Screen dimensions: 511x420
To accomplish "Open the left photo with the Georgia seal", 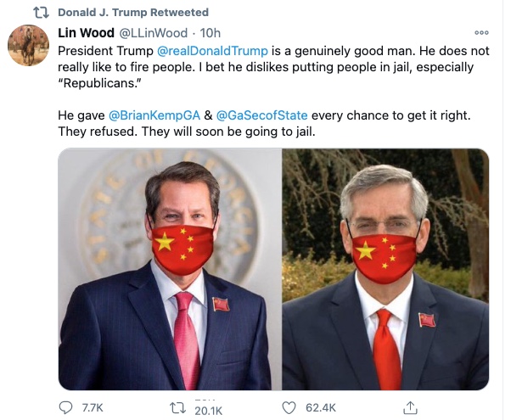I will point(170,269).
